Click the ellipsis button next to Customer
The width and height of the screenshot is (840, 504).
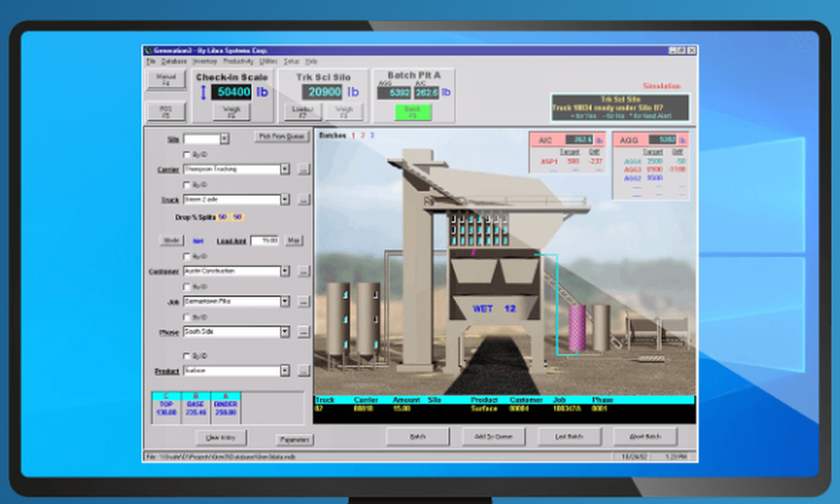(303, 271)
